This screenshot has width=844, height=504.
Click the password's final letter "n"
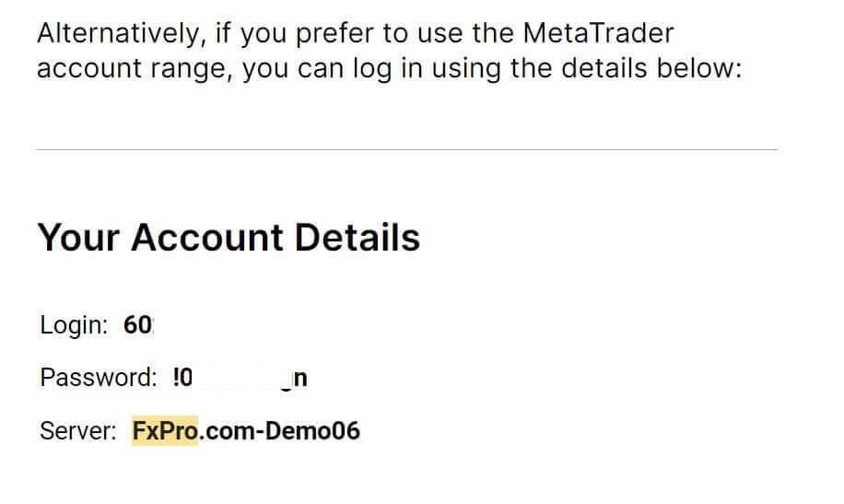[299, 378]
